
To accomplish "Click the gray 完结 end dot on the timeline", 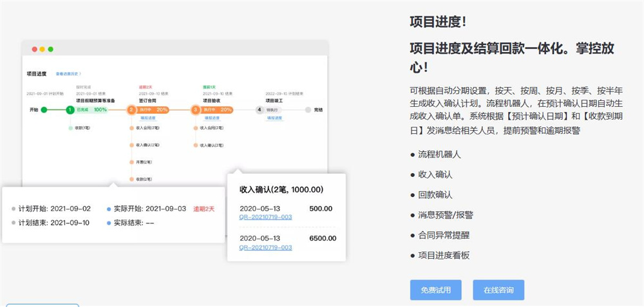I will (308, 110).
